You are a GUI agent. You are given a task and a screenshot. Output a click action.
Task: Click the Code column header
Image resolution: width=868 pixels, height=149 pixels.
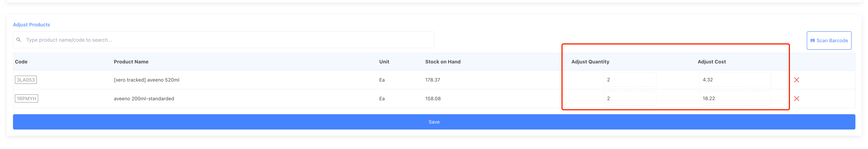(21, 62)
